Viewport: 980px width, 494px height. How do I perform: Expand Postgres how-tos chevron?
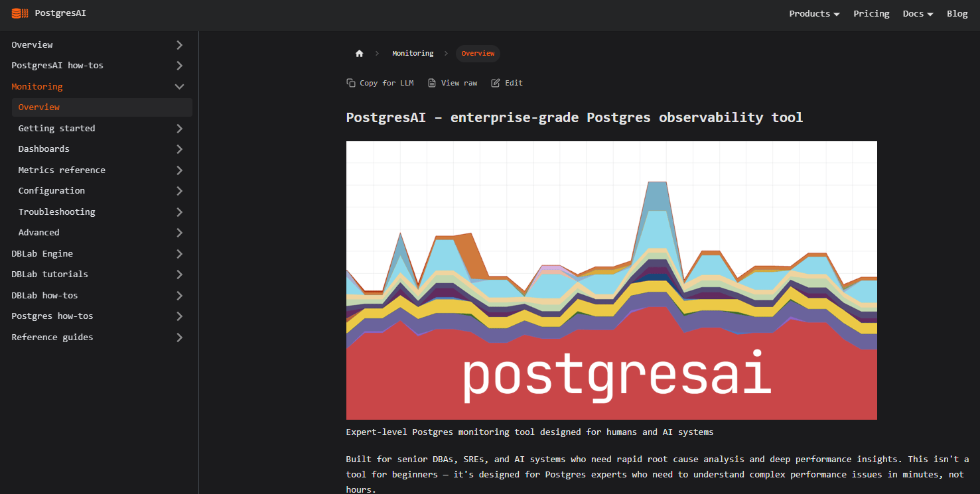pyautogui.click(x=179, y=316)
